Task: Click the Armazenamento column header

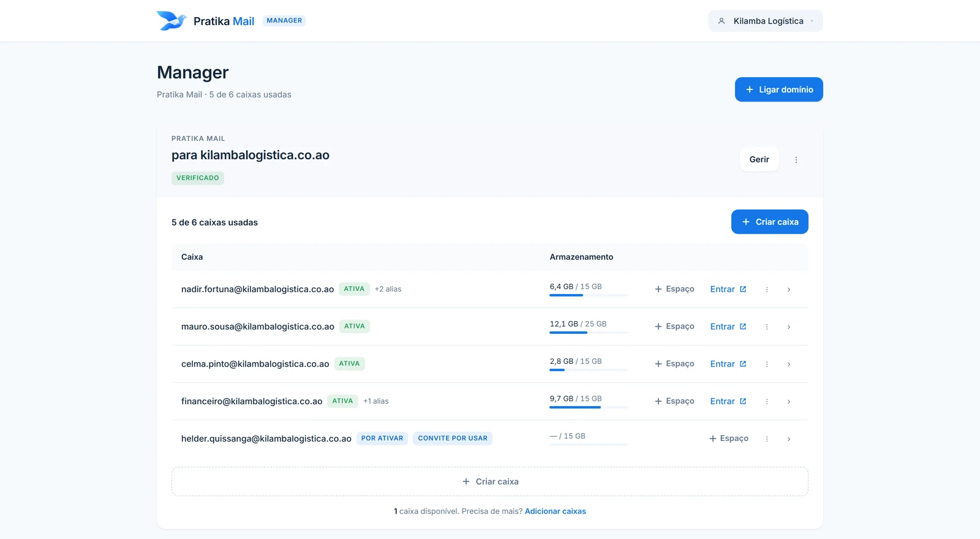Action: (581, 257)
